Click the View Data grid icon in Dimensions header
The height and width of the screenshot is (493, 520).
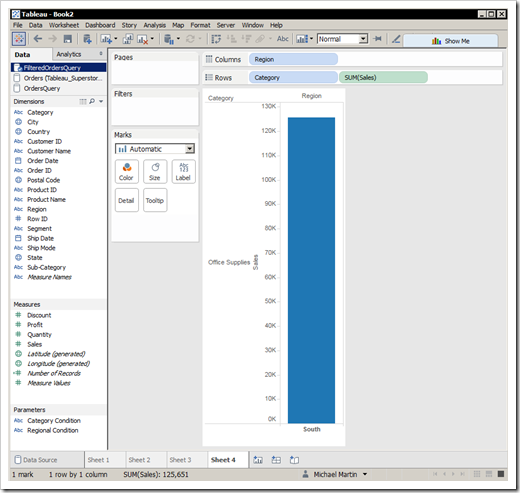[83, 101]
